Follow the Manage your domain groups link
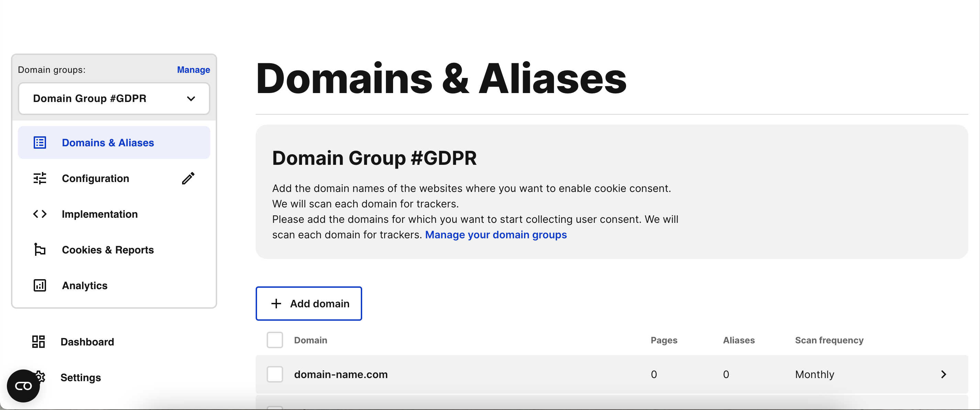Screen dimensions: 980x410 coord(496,235)
